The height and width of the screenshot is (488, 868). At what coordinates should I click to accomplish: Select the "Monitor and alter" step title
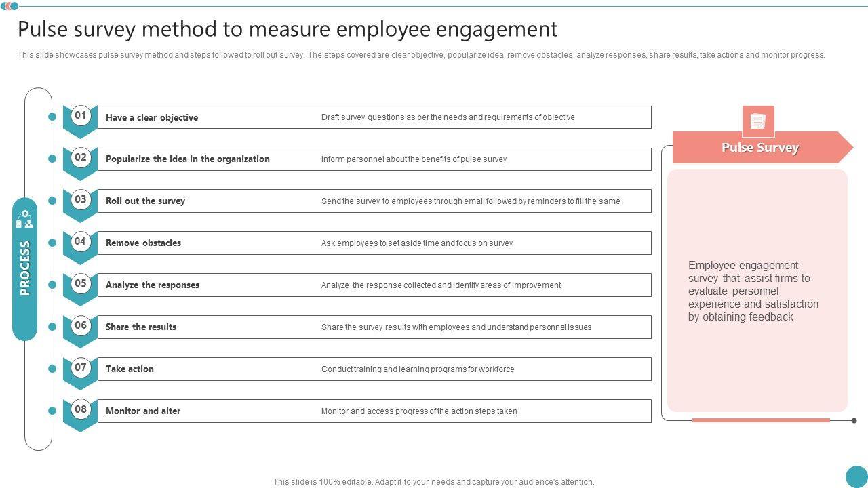tap(143, 411)
